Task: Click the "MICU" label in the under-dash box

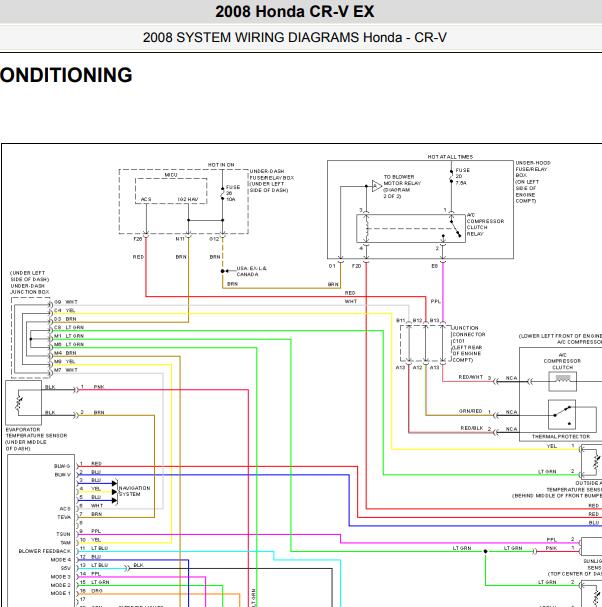Action: tap(171, 175)
